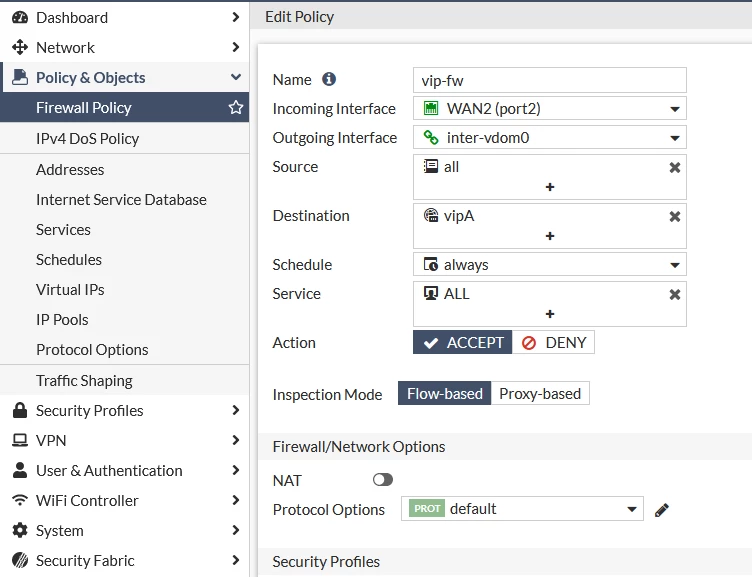The image size is (752, 577).
Task: Select Flow-based inspection mode
Action: (x=445, y=393)
